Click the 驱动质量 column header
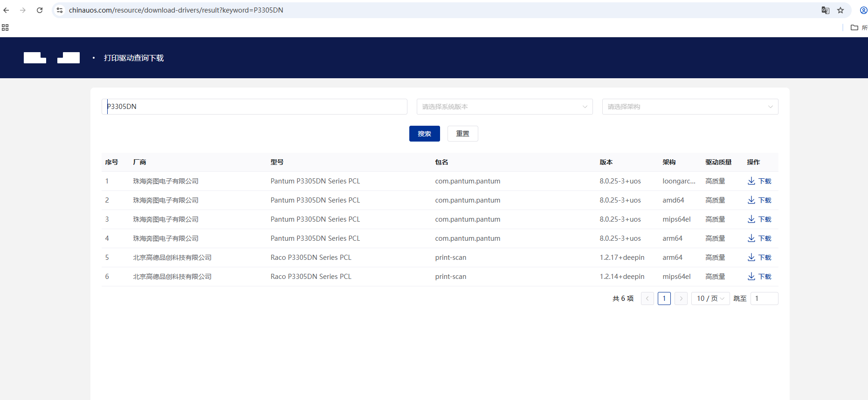This screenshot has height=400, width=868. click(x=719, y=162)
